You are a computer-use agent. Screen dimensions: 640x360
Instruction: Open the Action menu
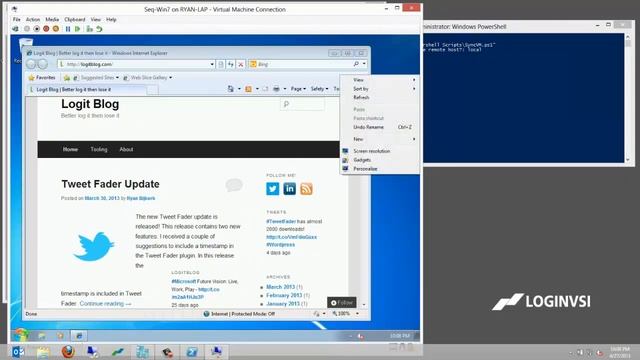point(33,19)
